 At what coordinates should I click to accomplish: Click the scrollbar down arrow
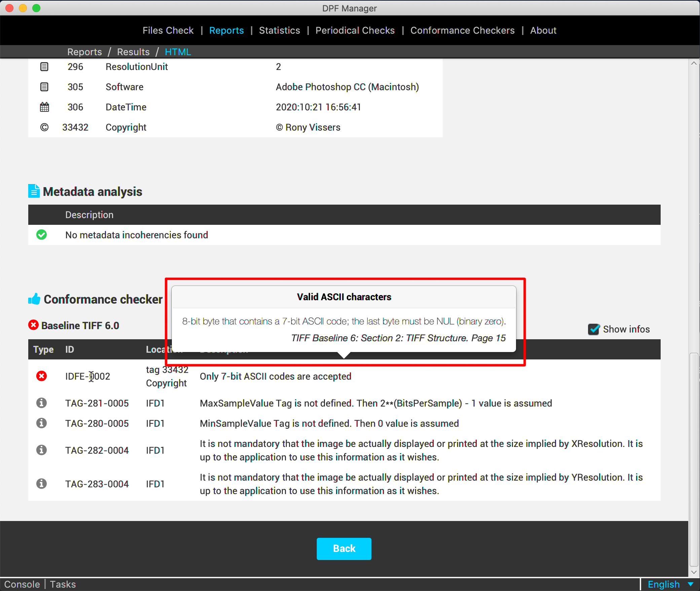click(x=693, y=572)
